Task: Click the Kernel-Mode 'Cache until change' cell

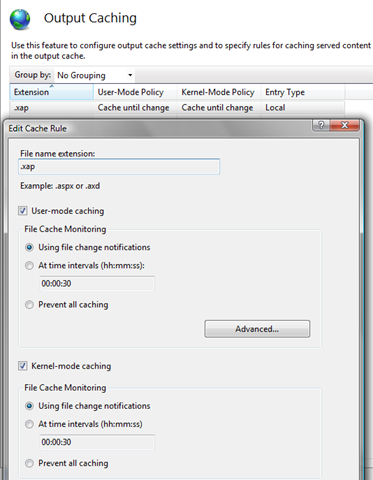Action: [217, 108]
